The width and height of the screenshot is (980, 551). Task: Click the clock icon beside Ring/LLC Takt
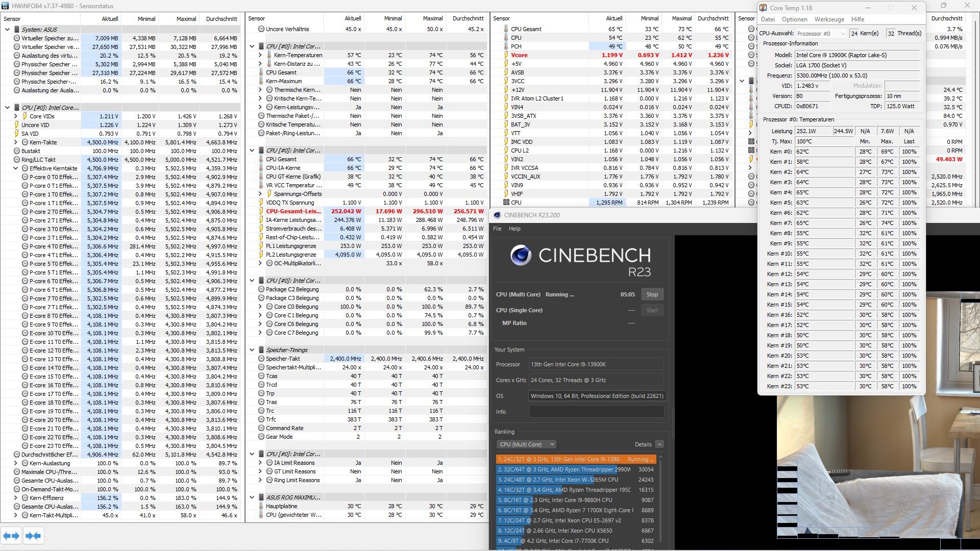coord(16,160)
